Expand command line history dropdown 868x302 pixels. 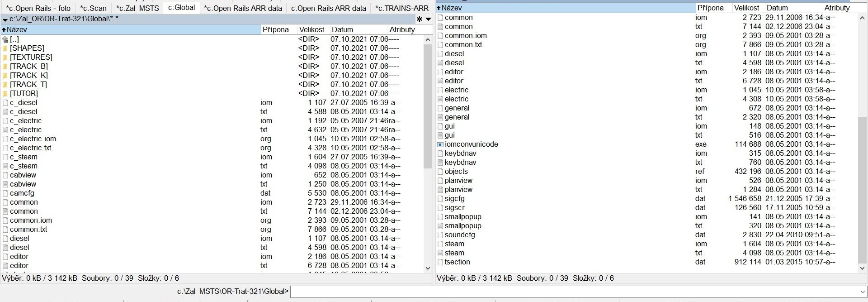click(863, 292)
